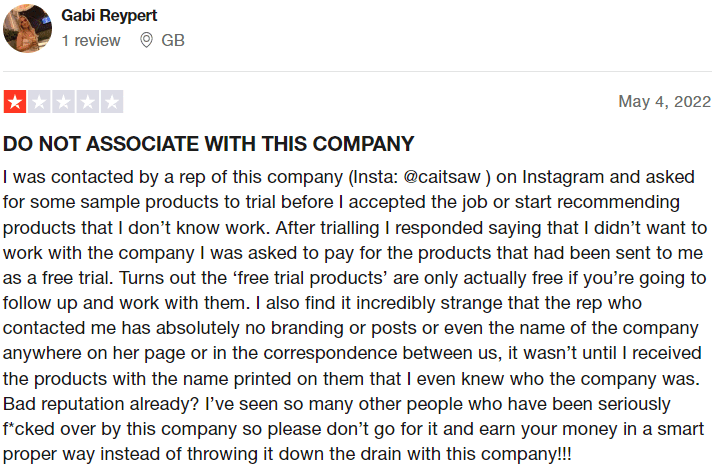Open the '1 review' count link
Image resolution: width=722 pixels, height=470 pixels.
tap(91, 41)
